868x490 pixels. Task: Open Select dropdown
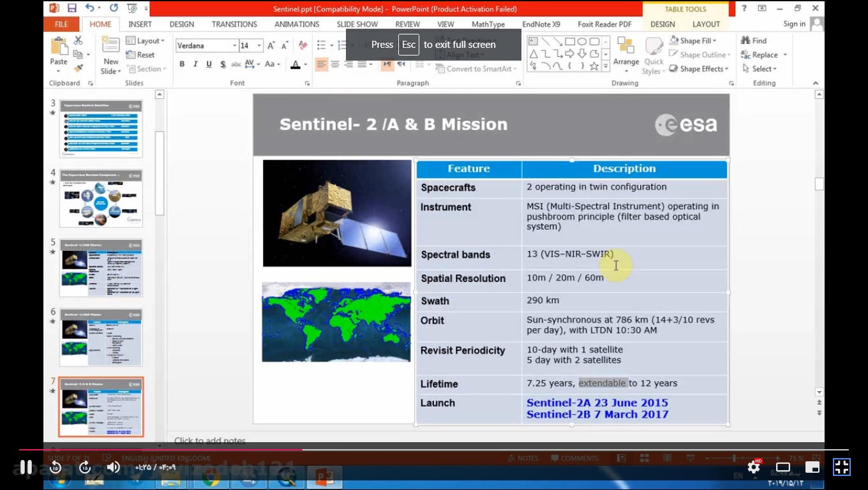tap(759, 69)
